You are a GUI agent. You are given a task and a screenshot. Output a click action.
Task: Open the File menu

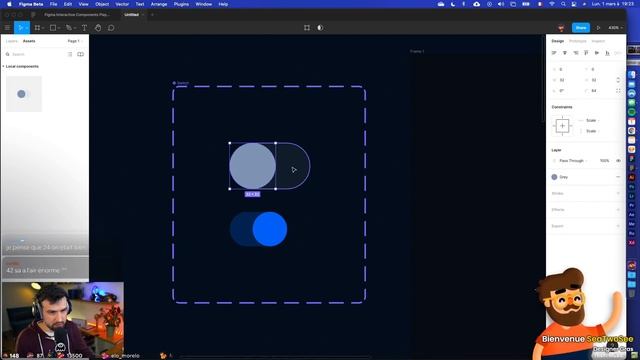point(53,4)
